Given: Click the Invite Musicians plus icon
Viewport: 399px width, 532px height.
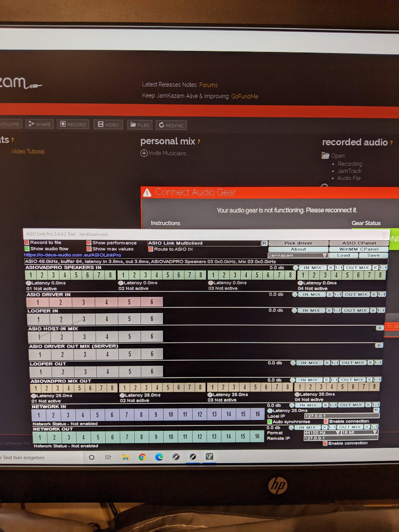Looking at the screenshot, I should [x=144, y=153].
